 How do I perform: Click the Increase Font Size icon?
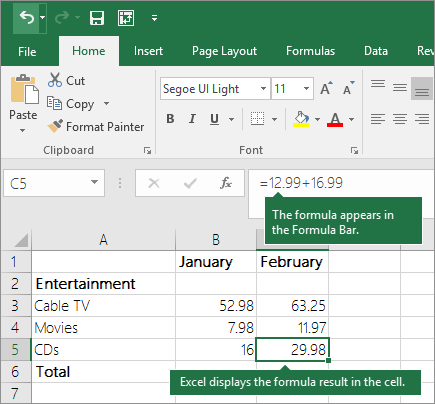pyautogui.click(x=326, y=88)
